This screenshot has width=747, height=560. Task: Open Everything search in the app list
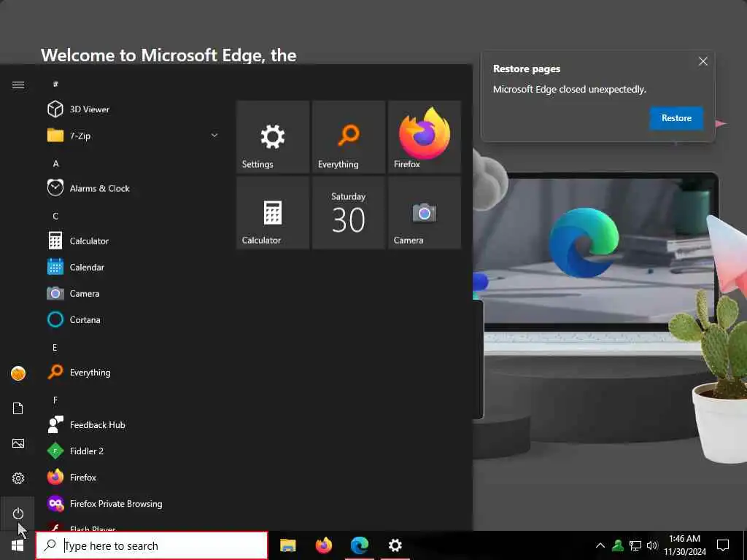click(x=133, y=373)
